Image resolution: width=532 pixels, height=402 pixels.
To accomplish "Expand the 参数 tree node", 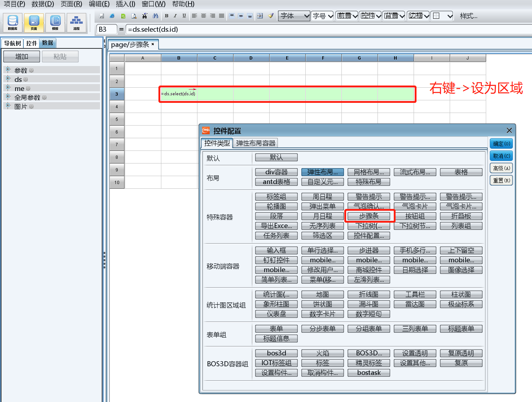I will 8,69.
